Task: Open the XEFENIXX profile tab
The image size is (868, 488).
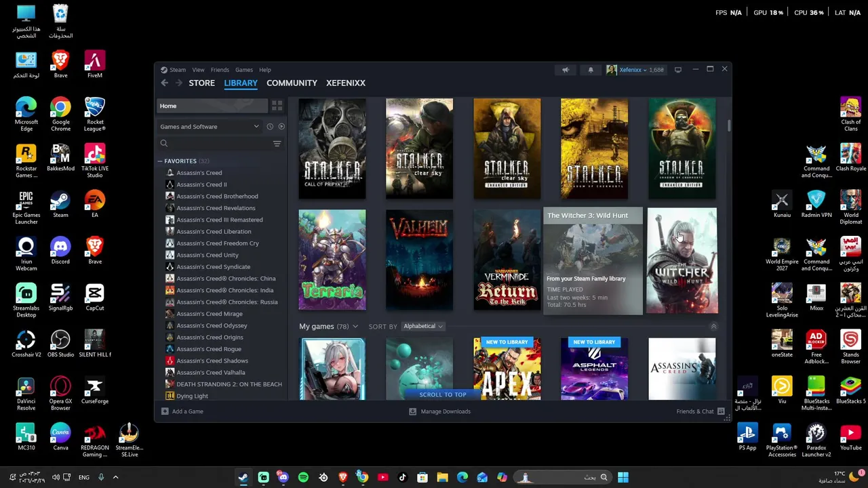Action: coord(346,83)
